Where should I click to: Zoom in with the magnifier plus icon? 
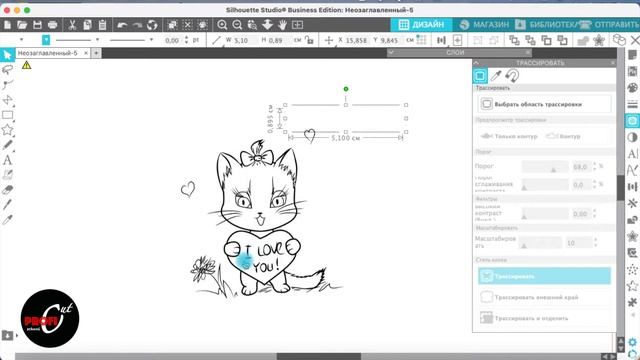click(x=222, y=25)
